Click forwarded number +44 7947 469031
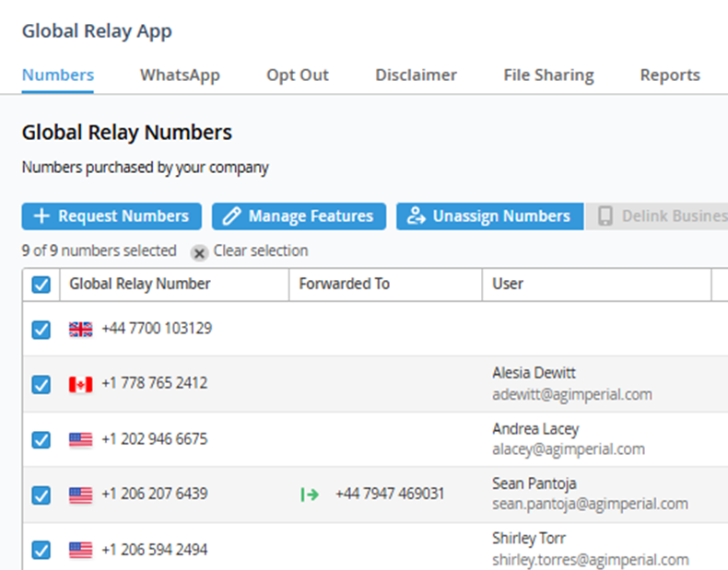The height and width of the screenshot is (570, 728). (390, 494)
